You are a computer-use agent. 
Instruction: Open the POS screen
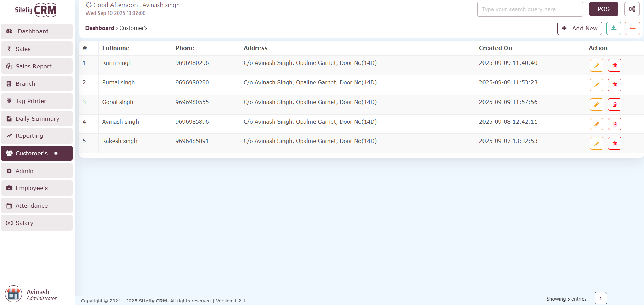coord(603,9)
